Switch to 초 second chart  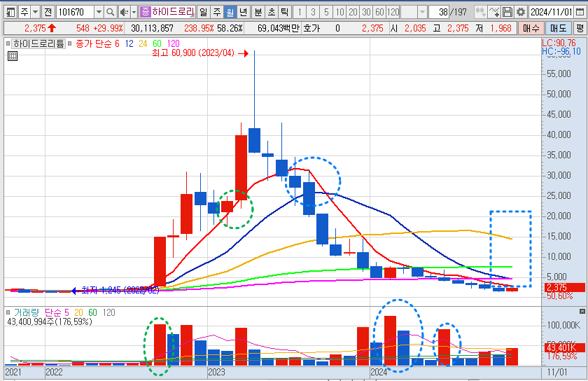coord(272,12)
